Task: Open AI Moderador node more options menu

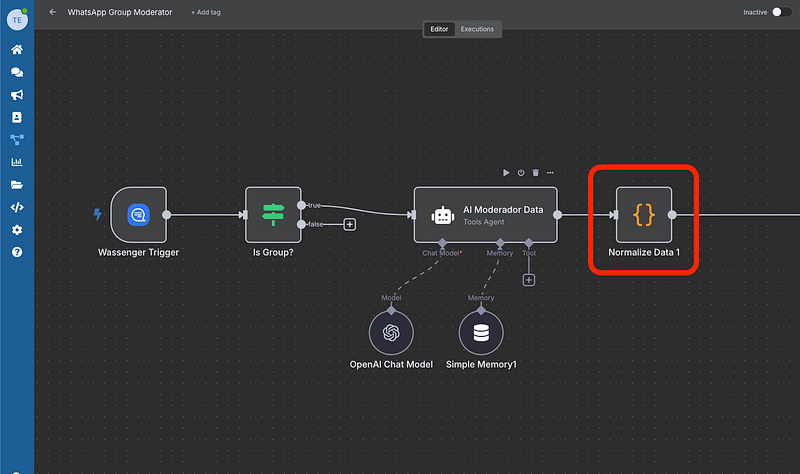Action: pyautogui.click(x=550, y=173)
